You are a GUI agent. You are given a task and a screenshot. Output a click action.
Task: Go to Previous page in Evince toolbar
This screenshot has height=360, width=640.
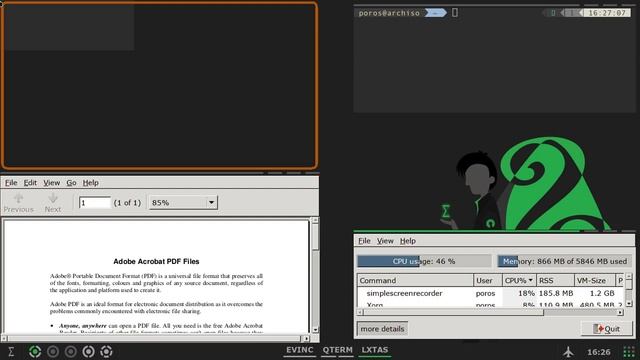(18, 203)
